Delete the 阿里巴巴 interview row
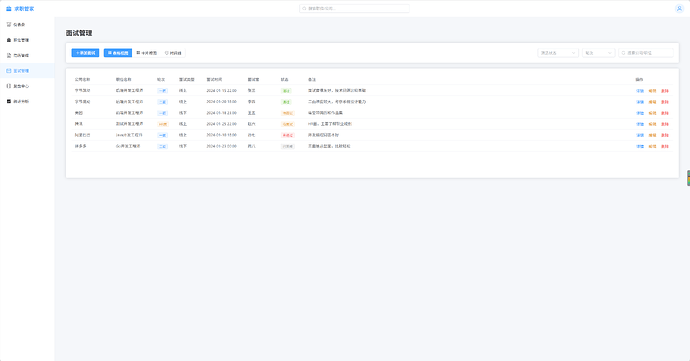Viewport: 690px width, 361px height. pyautogui.click(x=664, y=135)
